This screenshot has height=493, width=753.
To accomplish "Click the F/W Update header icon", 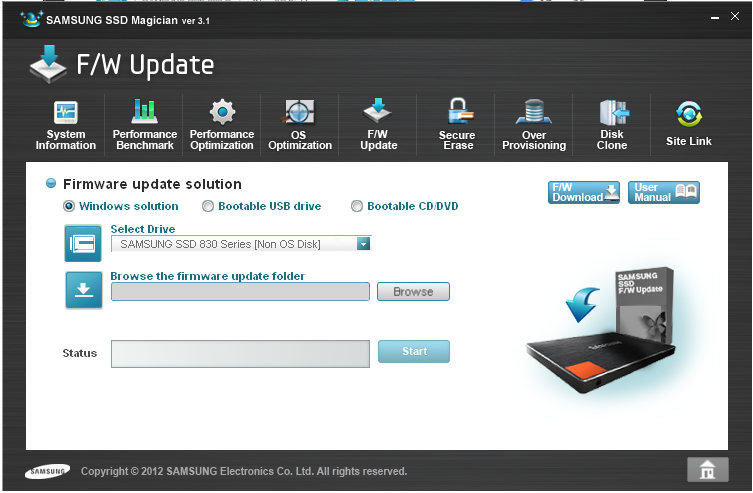I will click(48, 64).
